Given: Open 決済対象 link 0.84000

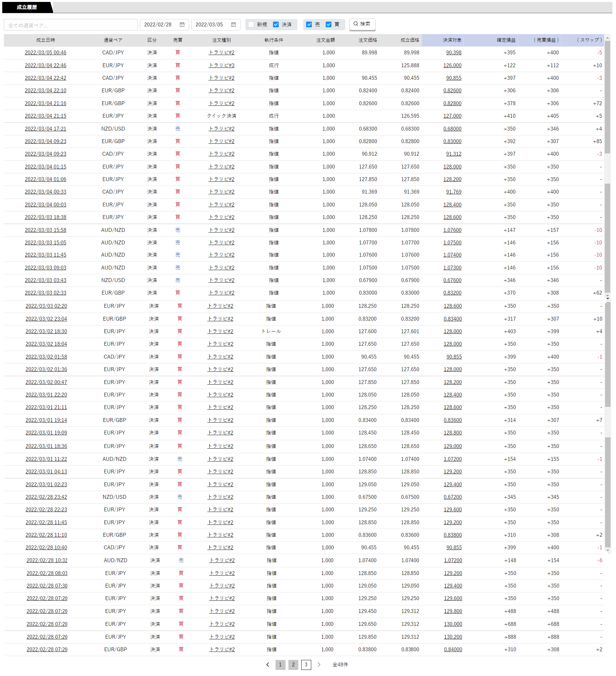Looking at the screenshot, I should click(x=453, y=649).
